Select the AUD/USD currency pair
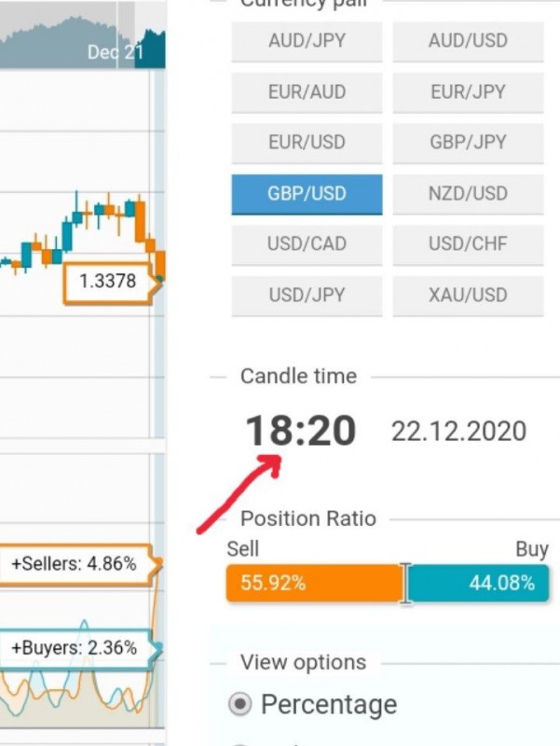Image resolution: width=560 pixels, height=746 pixels. 468,41
